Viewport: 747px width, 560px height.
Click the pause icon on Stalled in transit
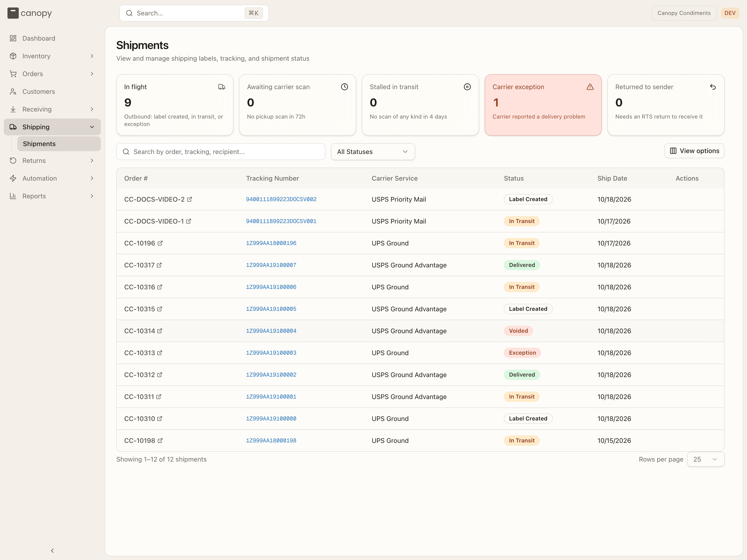[x=467, y=87]
